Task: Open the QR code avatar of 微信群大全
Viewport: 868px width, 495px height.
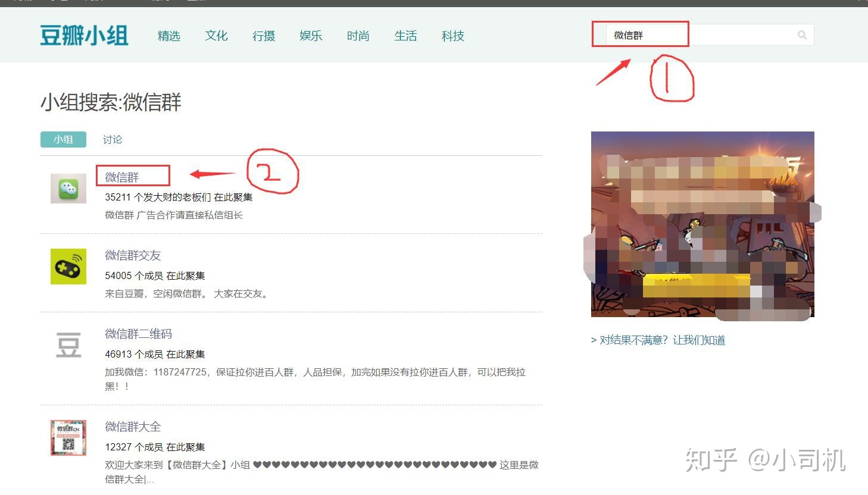Action: [x=68, y=438]
